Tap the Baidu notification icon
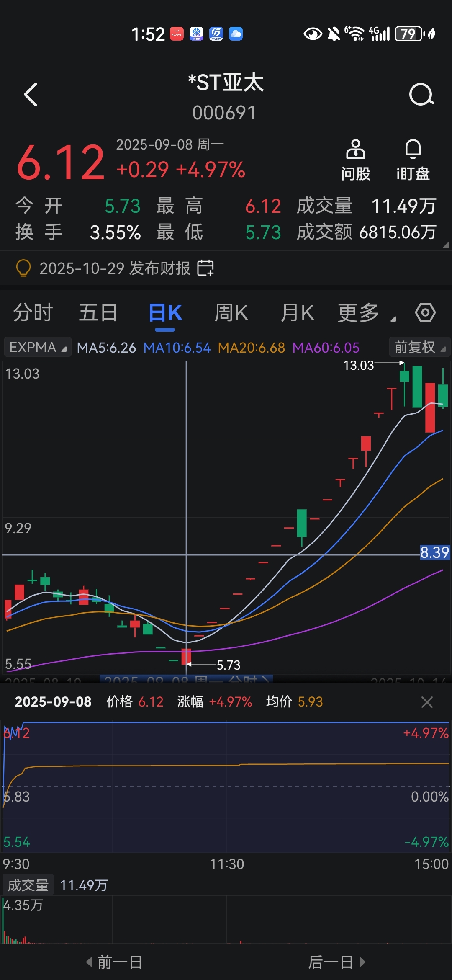This screenshot has height=980, width=452. click(196, 34)
